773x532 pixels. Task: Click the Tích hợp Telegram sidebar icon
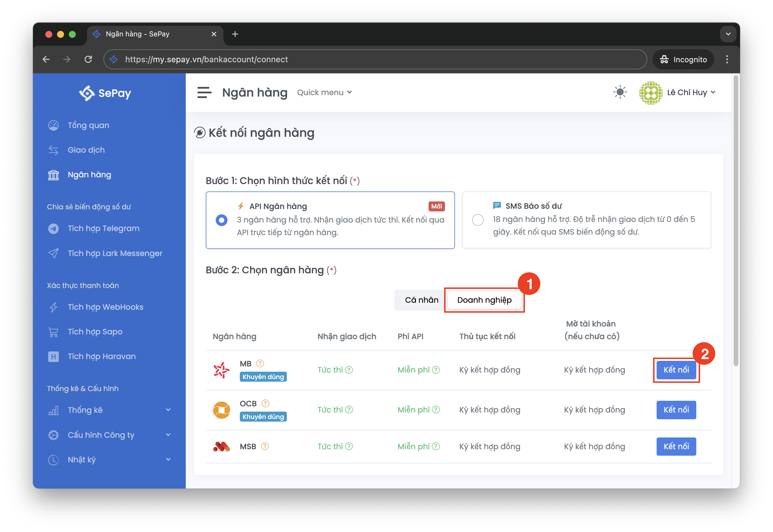[53, 228]
